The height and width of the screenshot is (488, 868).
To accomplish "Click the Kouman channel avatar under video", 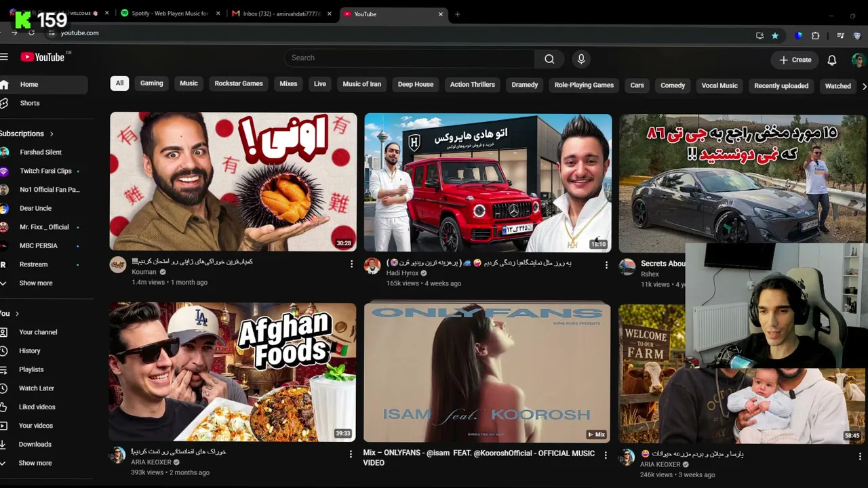I will coord(118,264).
